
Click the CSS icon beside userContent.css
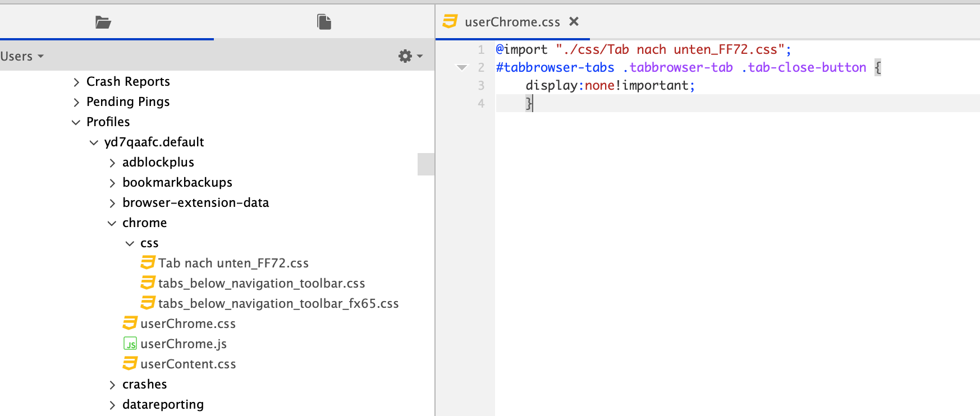130,363
